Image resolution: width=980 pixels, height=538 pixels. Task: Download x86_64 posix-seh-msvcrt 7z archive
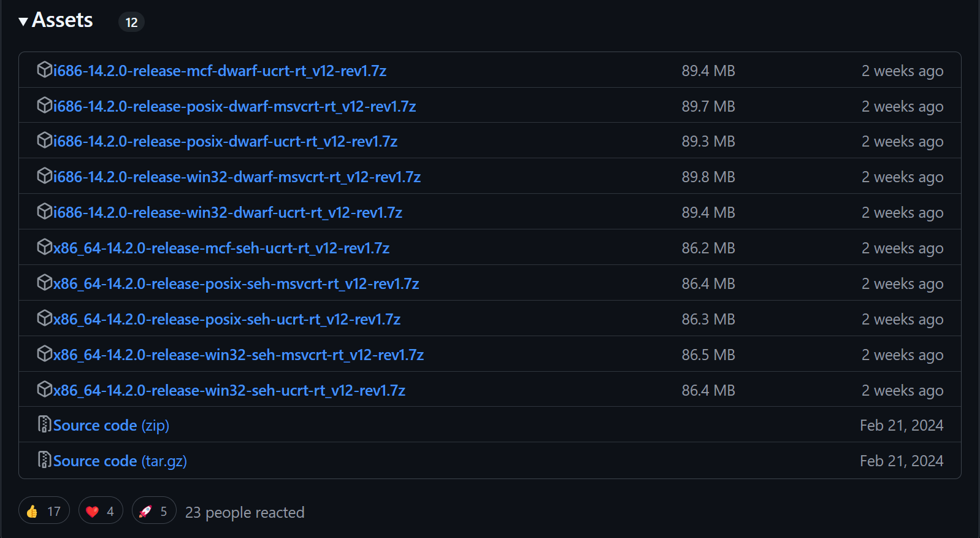coord(236,284)
